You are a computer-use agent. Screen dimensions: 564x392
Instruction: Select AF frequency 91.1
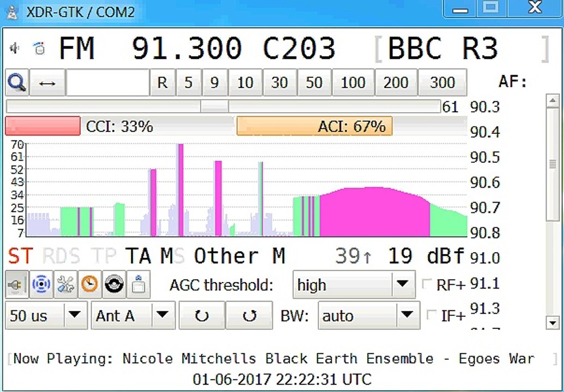pos(485,284)
